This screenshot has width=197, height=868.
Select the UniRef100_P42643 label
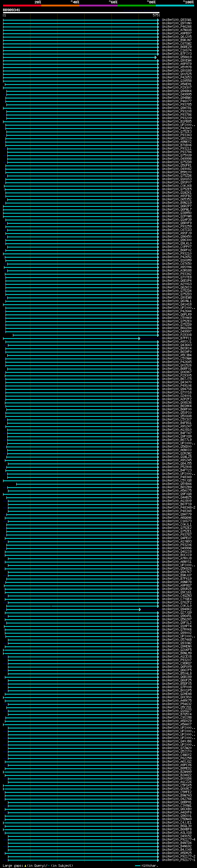pyautogui.click(x=177, y=128)
